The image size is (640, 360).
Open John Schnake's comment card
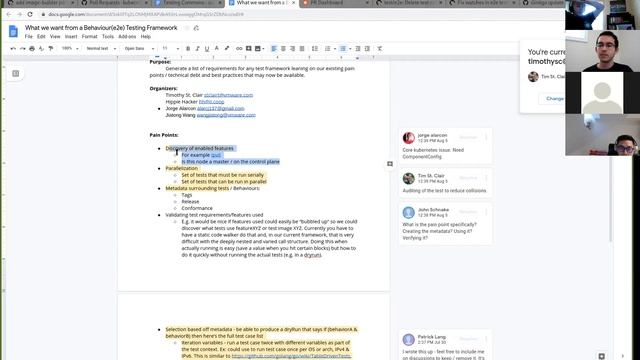445,224
